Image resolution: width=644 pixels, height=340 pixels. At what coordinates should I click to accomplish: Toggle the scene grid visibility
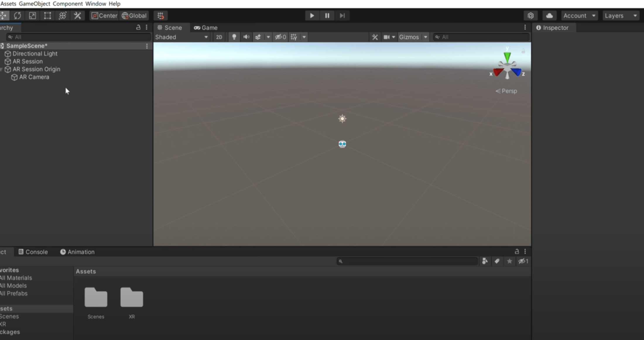click(x=294, y=37)
